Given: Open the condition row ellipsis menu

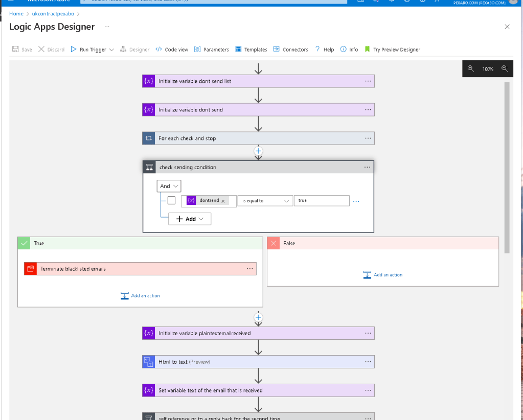Looking at the screenshot, I should click(356, 201).
